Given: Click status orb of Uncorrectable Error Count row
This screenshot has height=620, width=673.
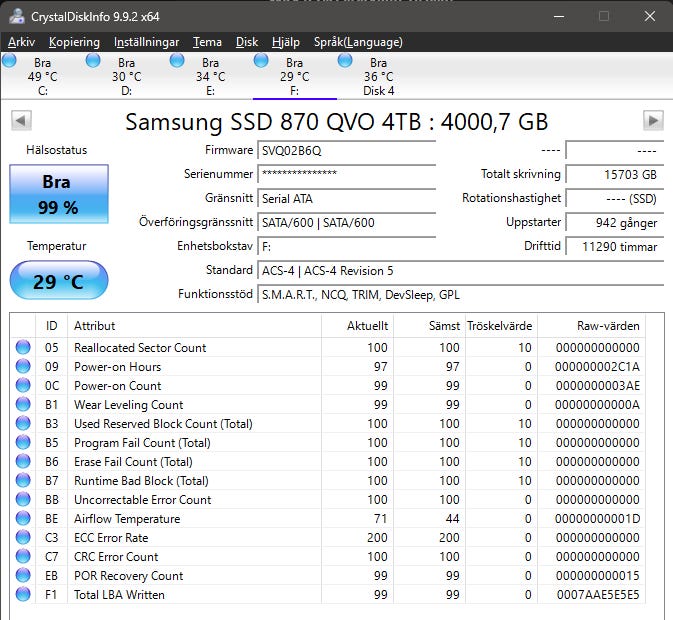Looking at the screenshot, I should [23, 499].
